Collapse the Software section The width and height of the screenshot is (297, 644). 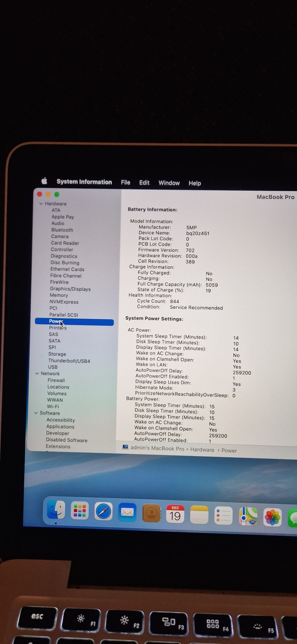coord(36,413)
